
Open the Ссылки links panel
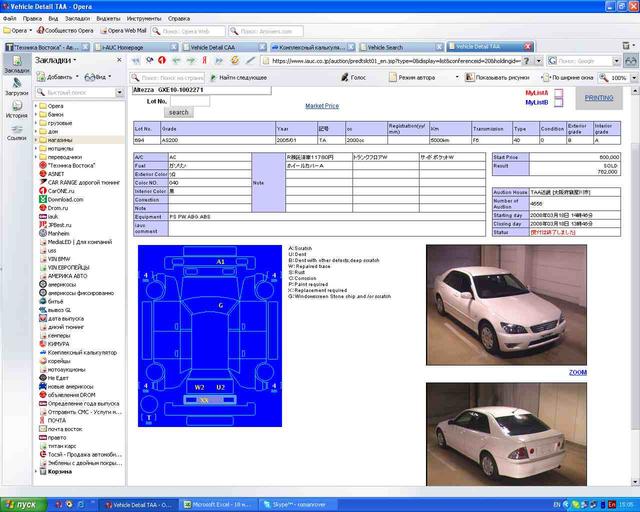(17, 132)
